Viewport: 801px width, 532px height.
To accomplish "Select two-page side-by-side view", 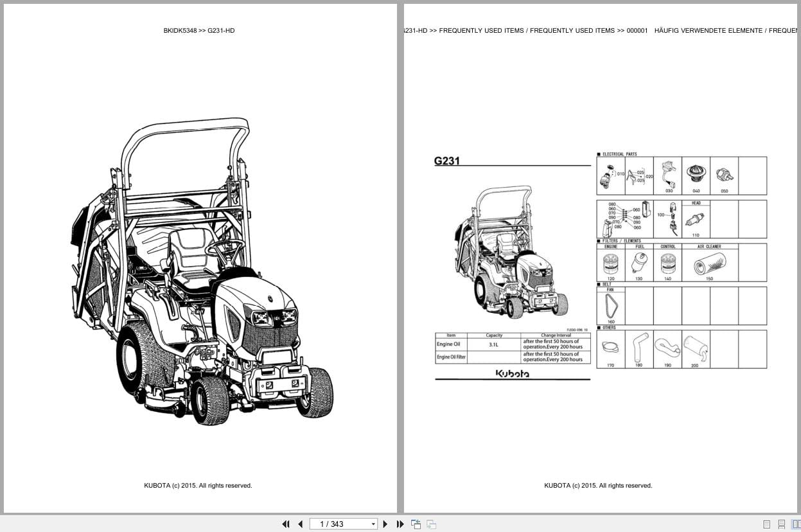I will coord(795,524).
